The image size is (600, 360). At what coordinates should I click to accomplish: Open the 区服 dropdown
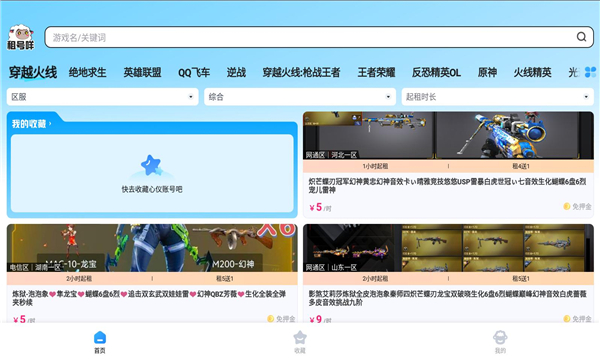103,97
